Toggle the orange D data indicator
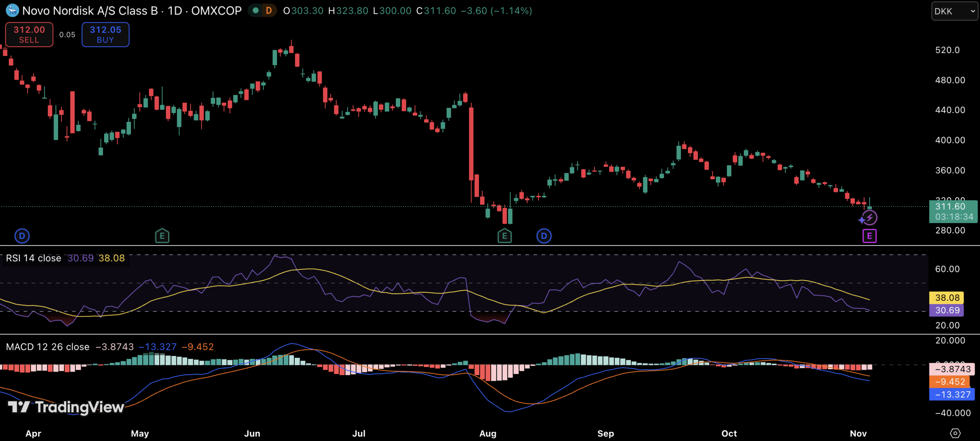The image size is (980, 441). click(x=269, y=11)
